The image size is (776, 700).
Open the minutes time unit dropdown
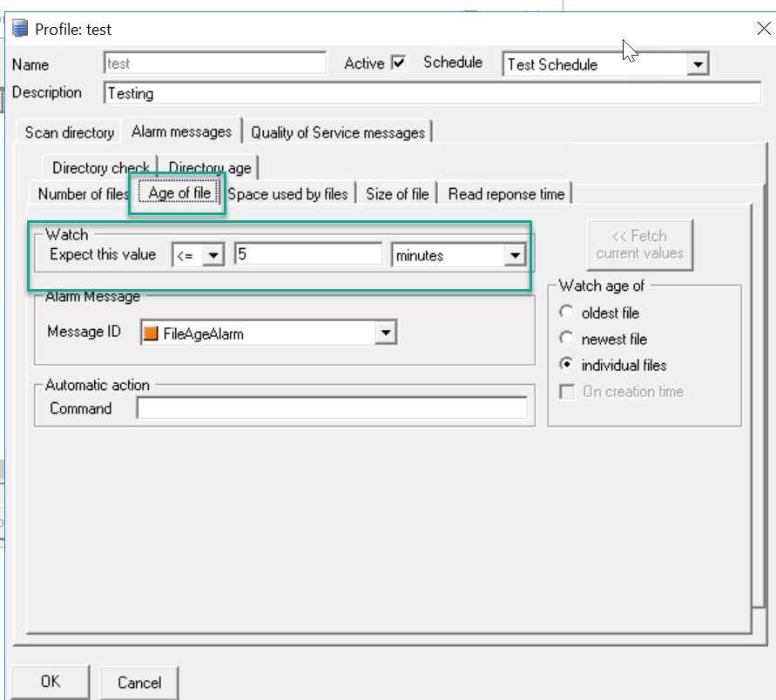click(x=515, y=255)
